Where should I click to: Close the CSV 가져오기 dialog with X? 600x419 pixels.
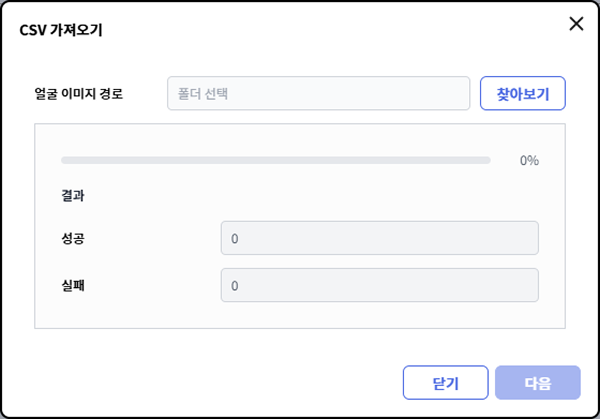click(x=576, y=24)
